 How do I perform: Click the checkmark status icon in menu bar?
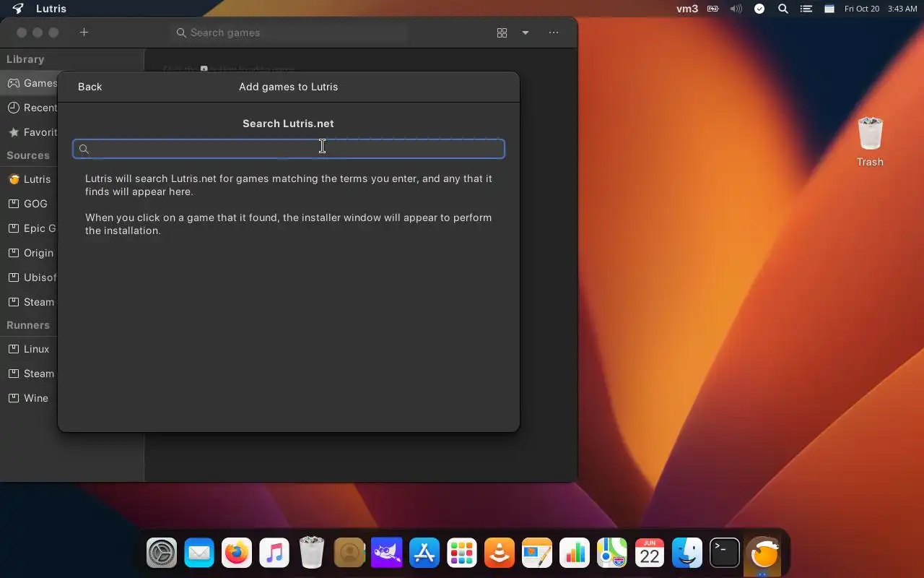[x=759, y=9]
